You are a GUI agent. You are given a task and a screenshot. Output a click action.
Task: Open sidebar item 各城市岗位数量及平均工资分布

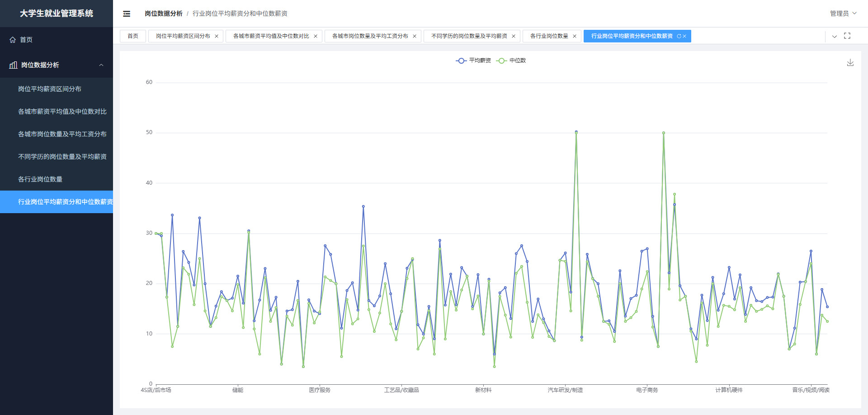click(x=57, y=134)
